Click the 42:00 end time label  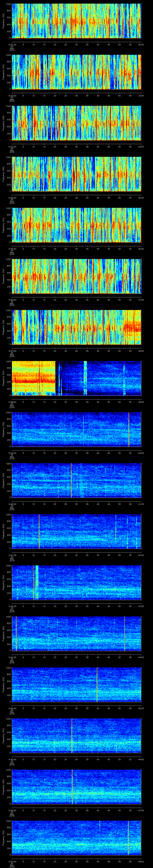point(141,555)
